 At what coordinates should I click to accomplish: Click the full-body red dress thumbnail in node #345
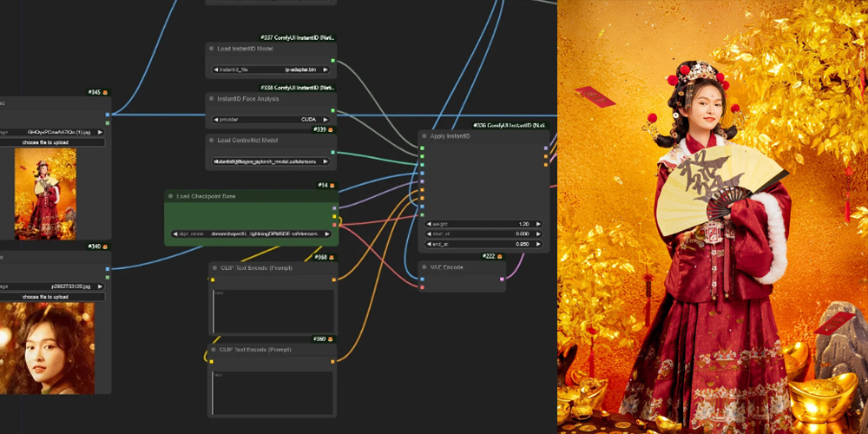tap(45, 194)
